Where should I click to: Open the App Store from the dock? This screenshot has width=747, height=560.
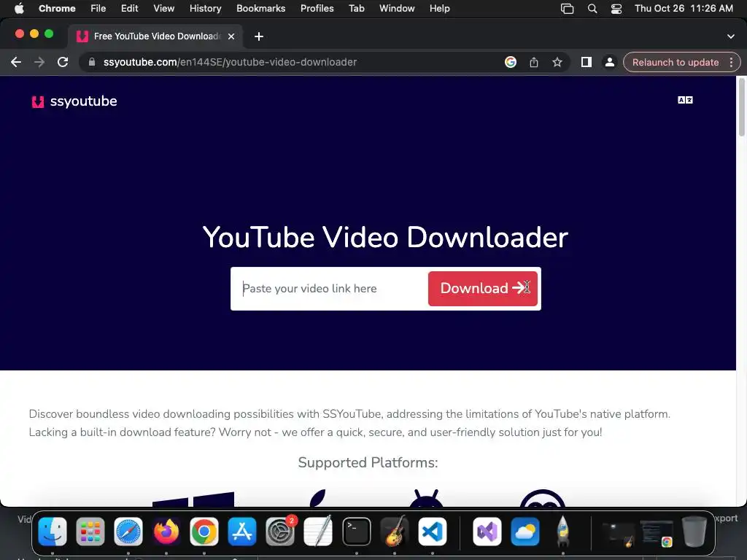(242, 532)
